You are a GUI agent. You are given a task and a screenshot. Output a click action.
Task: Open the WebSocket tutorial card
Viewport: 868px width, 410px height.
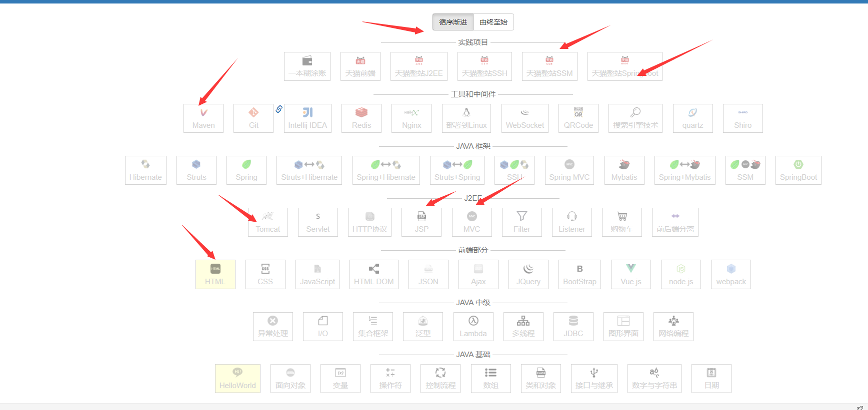[525, 118]
